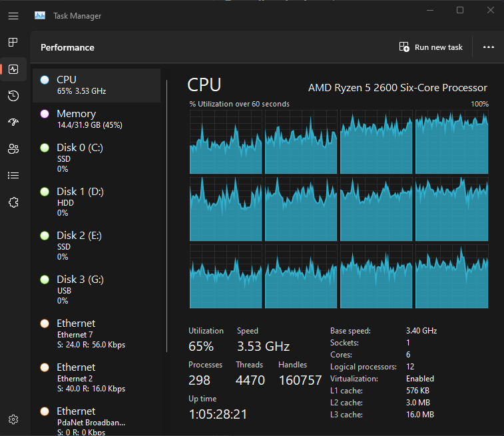Click the L2 cache value 3.0 MB
Viewport: 504px width, 436px height.
point(418,403)
